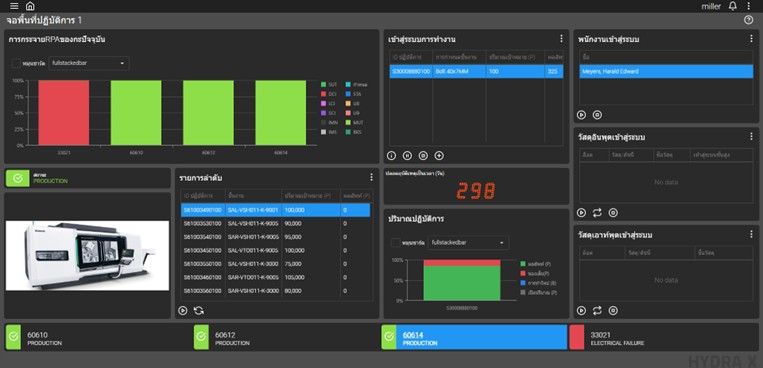Select the Meyers, Harald Edward row
The width and height of the screenshot is (763, 368).
[x=666, y=72]
